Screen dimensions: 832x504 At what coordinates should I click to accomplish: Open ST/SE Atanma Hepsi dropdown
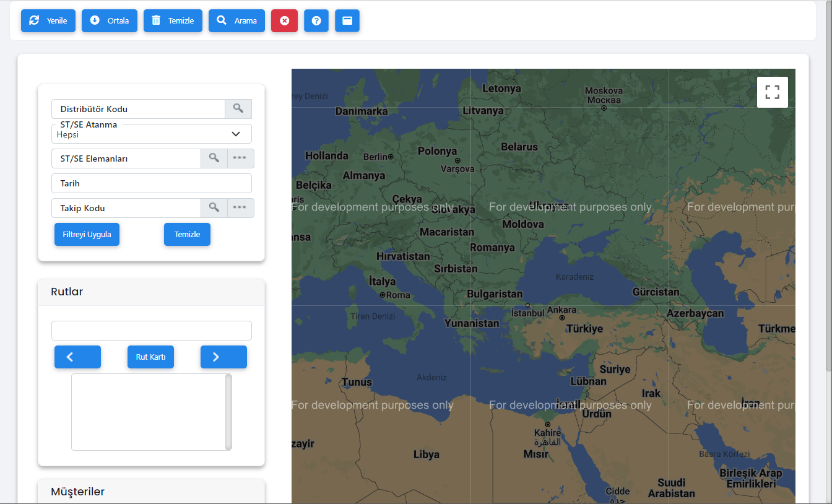152,134
